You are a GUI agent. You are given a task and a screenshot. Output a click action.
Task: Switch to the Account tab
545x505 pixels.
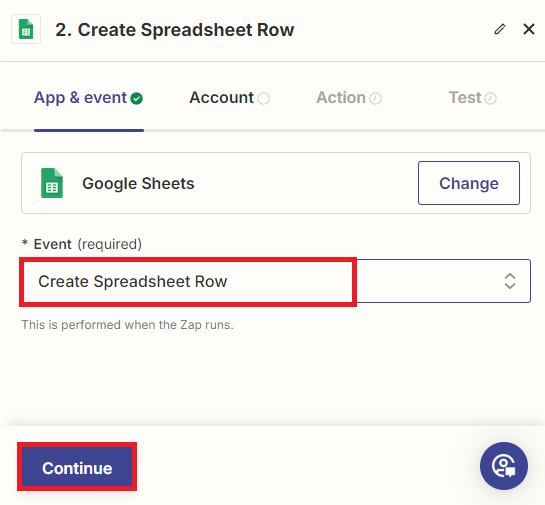click(229, 98)
